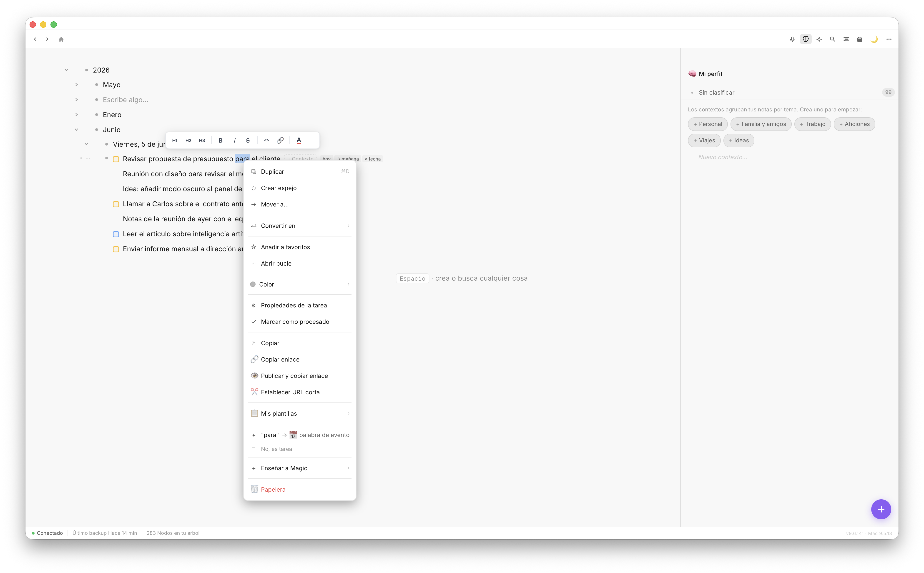
Task: Click the purple plus floating button
Action: click(881, 509)
